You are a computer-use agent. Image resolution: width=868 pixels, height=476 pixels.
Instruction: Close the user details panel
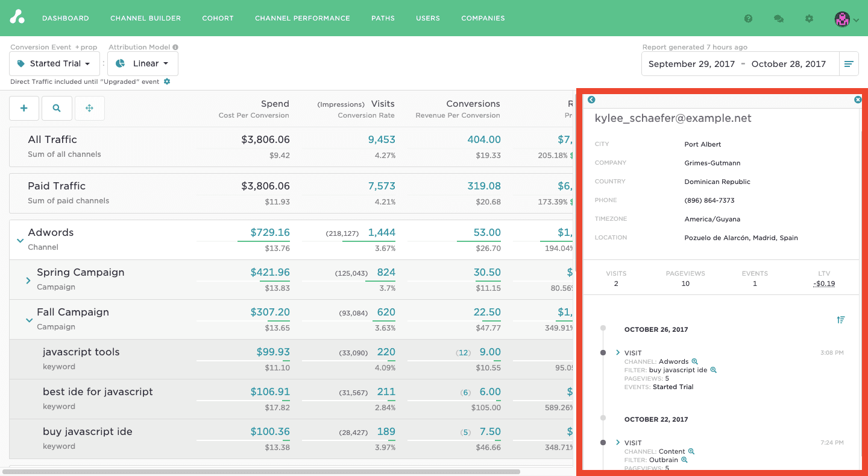(858, 100)
